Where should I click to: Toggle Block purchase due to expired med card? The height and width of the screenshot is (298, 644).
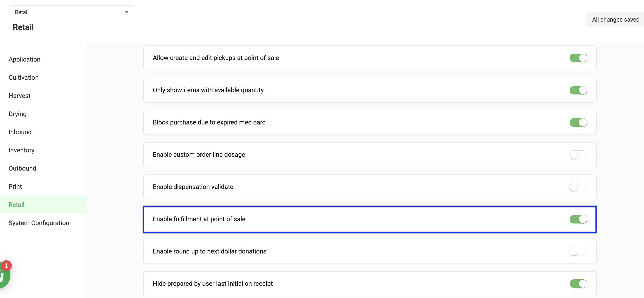click(578, 122)
